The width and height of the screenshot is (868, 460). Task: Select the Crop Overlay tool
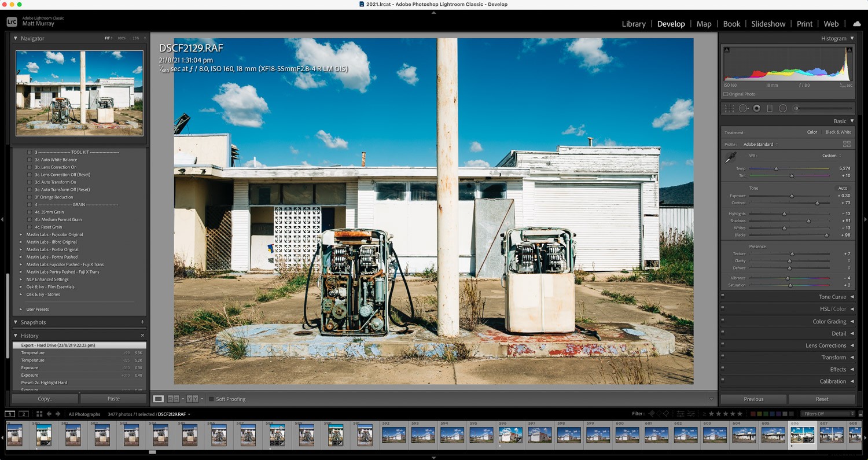click(x=729, y=108)
